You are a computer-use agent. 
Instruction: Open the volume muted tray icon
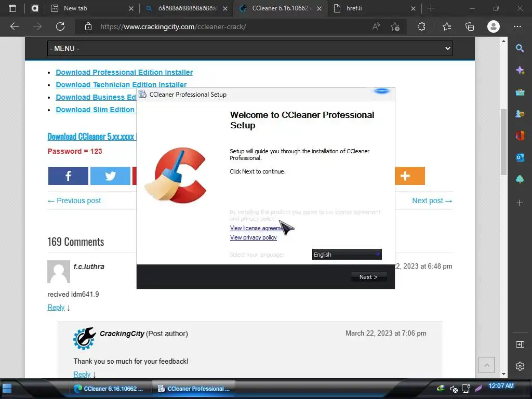(x=454, y=389)
